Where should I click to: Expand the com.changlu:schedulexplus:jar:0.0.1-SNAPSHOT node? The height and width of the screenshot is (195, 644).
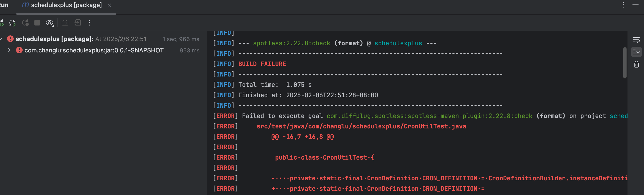pos(9,50)
